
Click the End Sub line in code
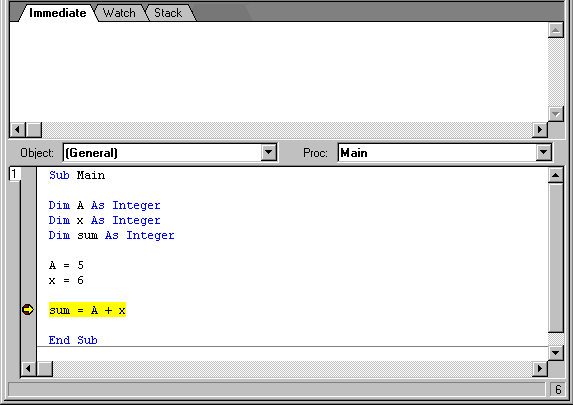(73, 340)
